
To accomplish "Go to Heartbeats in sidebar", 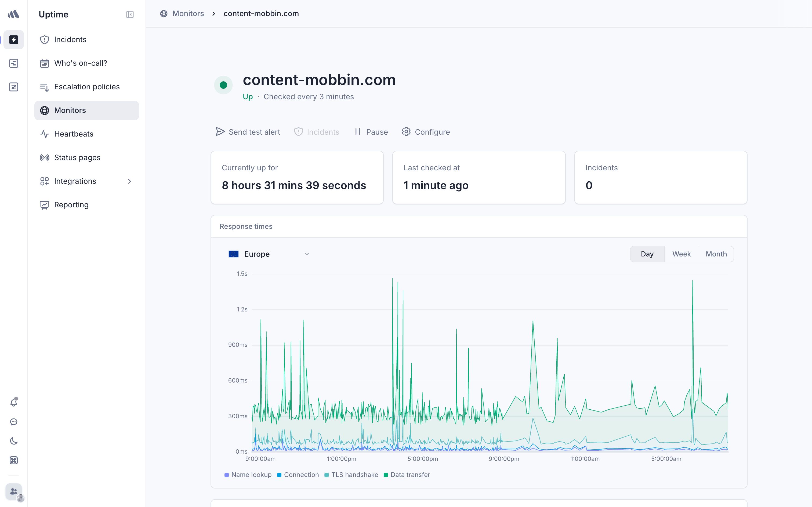I will click(x=74, y=134).
